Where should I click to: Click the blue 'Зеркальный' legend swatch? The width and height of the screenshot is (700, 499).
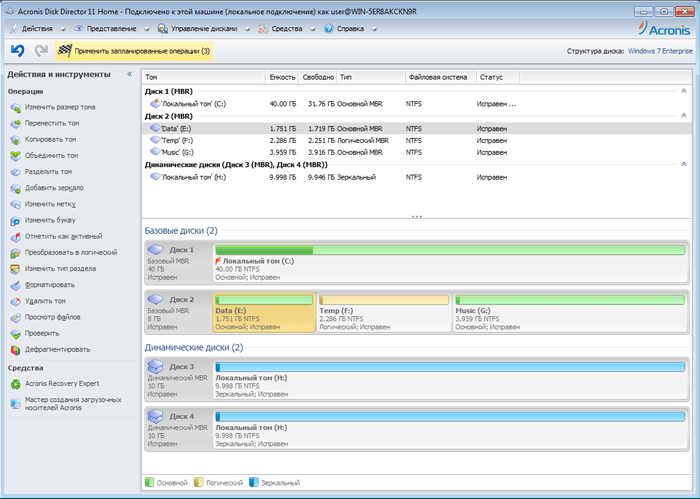(x=254, y=482)
